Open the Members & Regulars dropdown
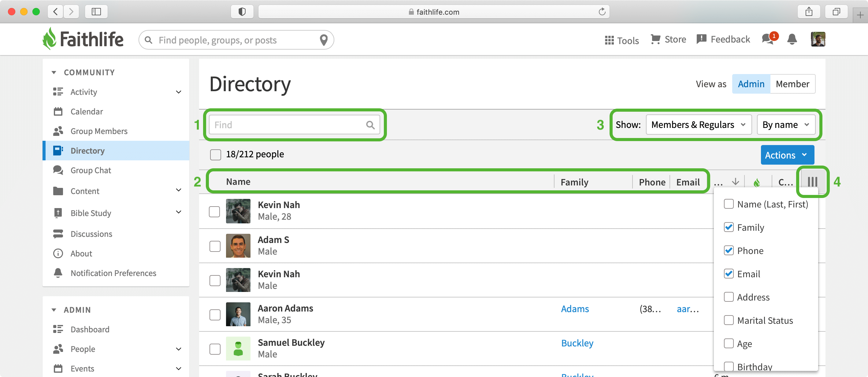The height and width of the screenshot is (377, 868). point(699,125)
